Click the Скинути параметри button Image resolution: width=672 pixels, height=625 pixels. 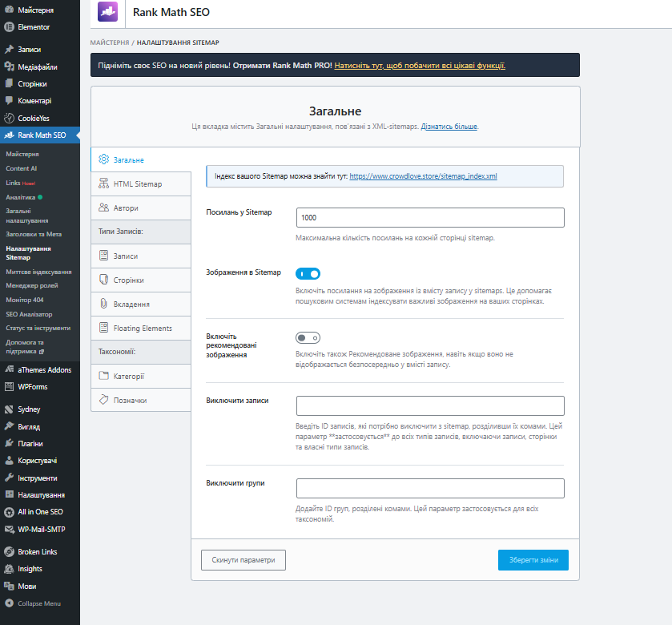tap(243, 560)
